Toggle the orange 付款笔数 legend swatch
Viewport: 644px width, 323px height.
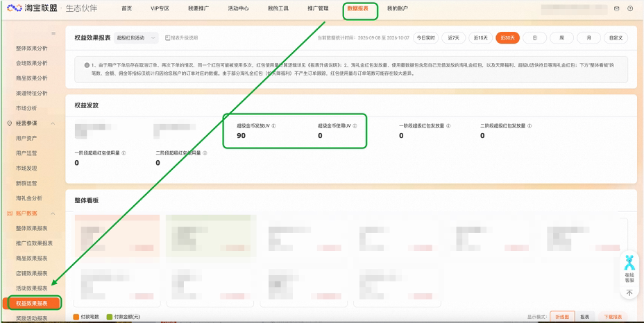pyautogui.click(x=76, y=317)
